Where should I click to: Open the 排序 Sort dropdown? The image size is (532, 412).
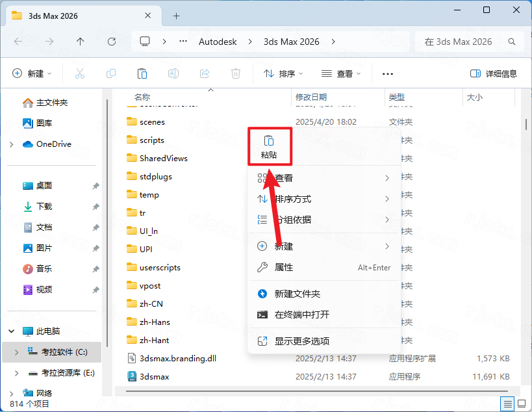(283, 73)
